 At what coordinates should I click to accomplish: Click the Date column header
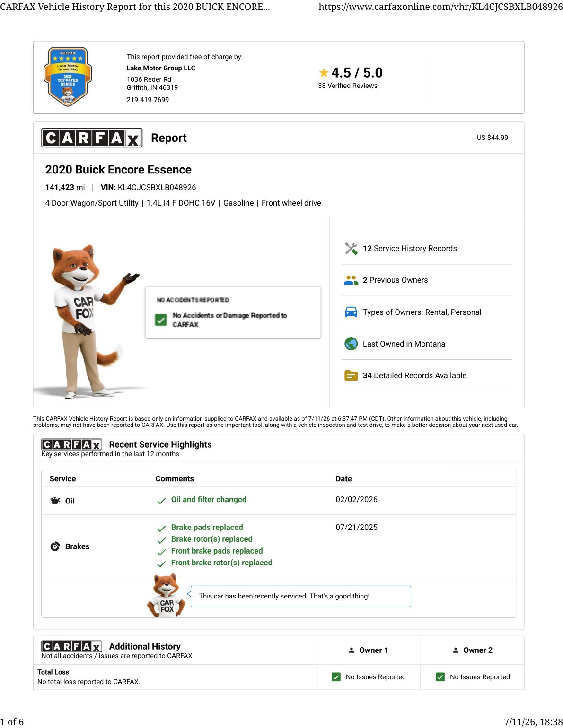point(343,478)
